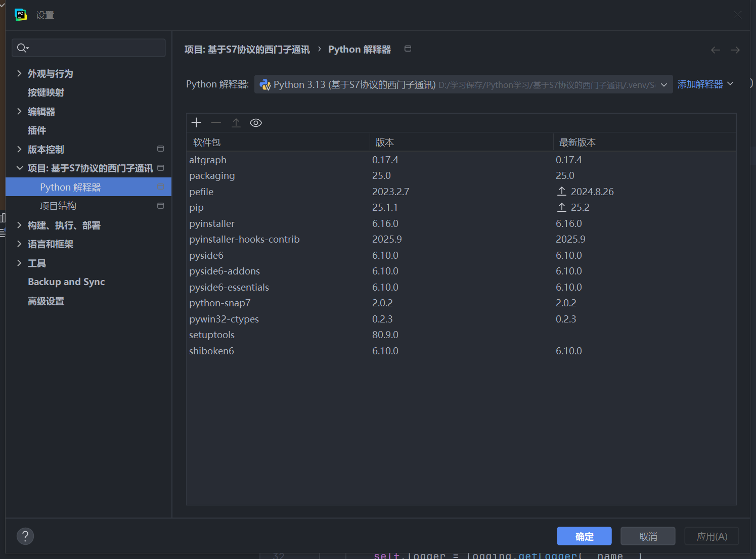This screenshot has width=756, height=559.
Task: Open the 添加解释器 dropdown link
Action: point(705,84)
